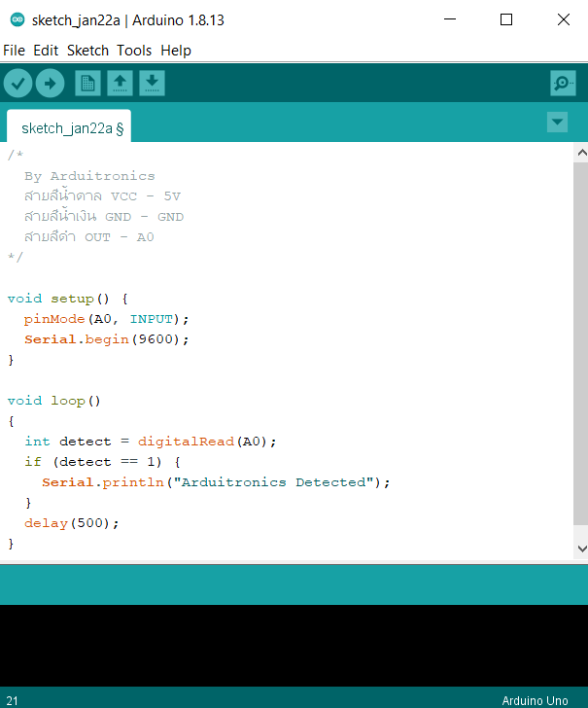
Task: Select the sketch_jan22a tab
Action: [69, 126]
